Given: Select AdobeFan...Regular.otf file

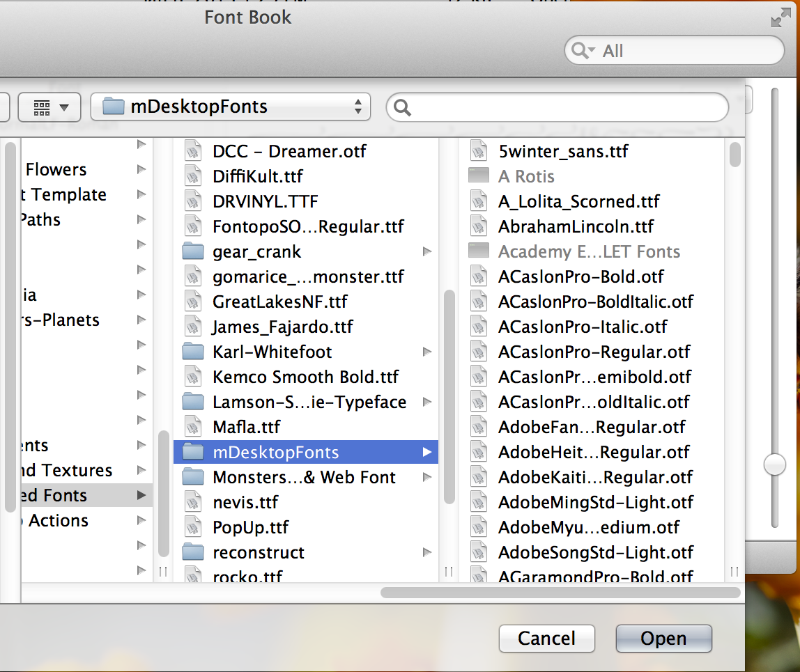Looking at the screenshot, I should (592, 427).
